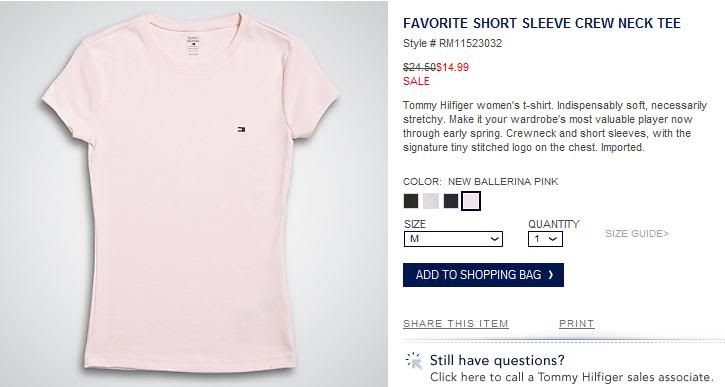Click the product title Favorite Short Sleeve Crew Neck Tee
This screenshot has height=387, width=725.
(542, 23)
